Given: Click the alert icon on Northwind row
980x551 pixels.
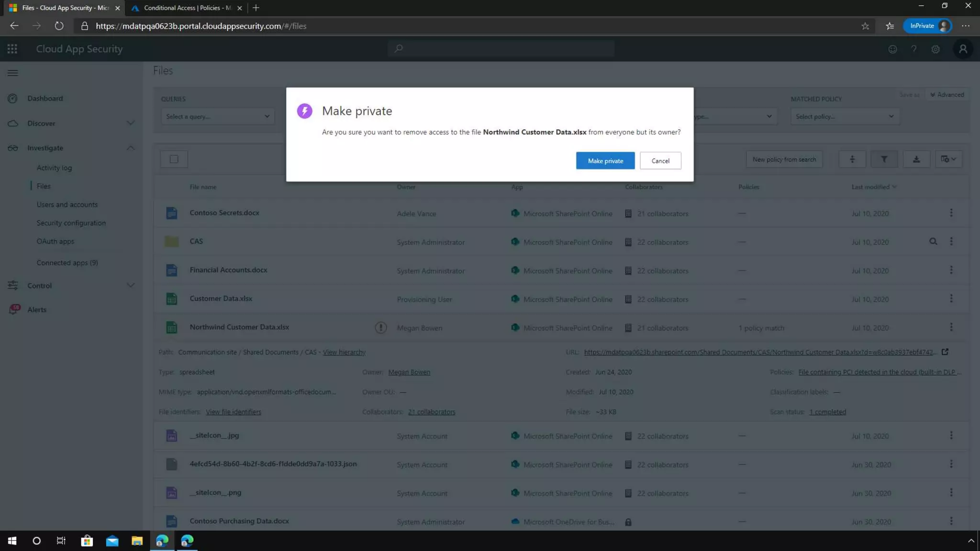Looking at the screenshot, I should pyautogui.click(x=380, y=328).
